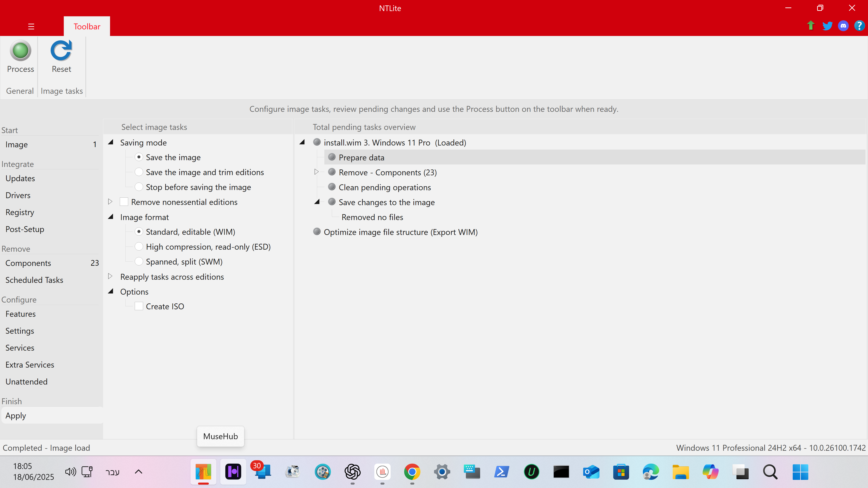Open the hamburger menu in the title bar
Screen dimensions: 868x488
[31, 27]
